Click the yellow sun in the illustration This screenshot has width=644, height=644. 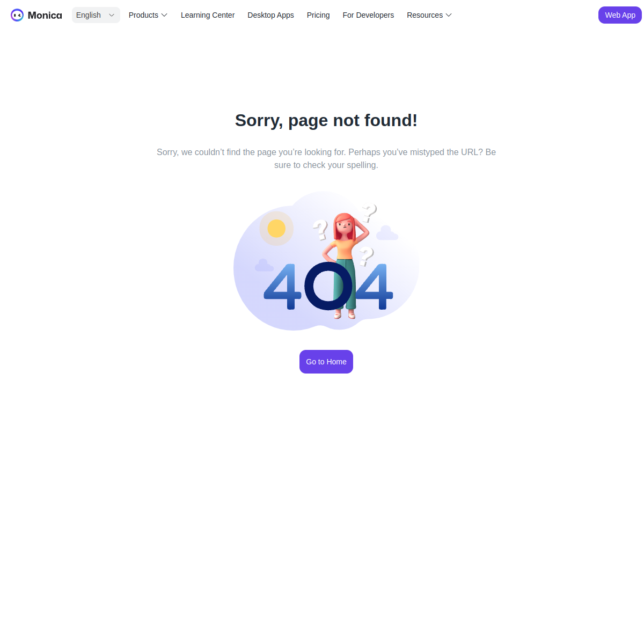click(276, 228)
